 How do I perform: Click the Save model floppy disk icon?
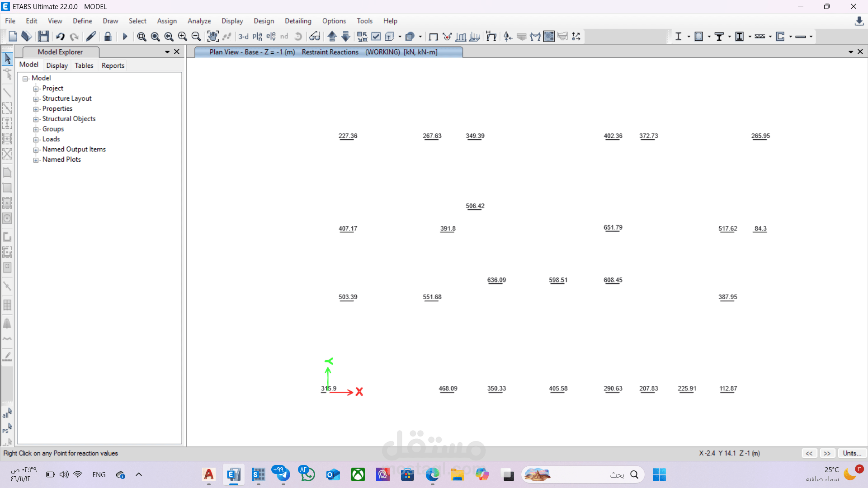[43, 37]
